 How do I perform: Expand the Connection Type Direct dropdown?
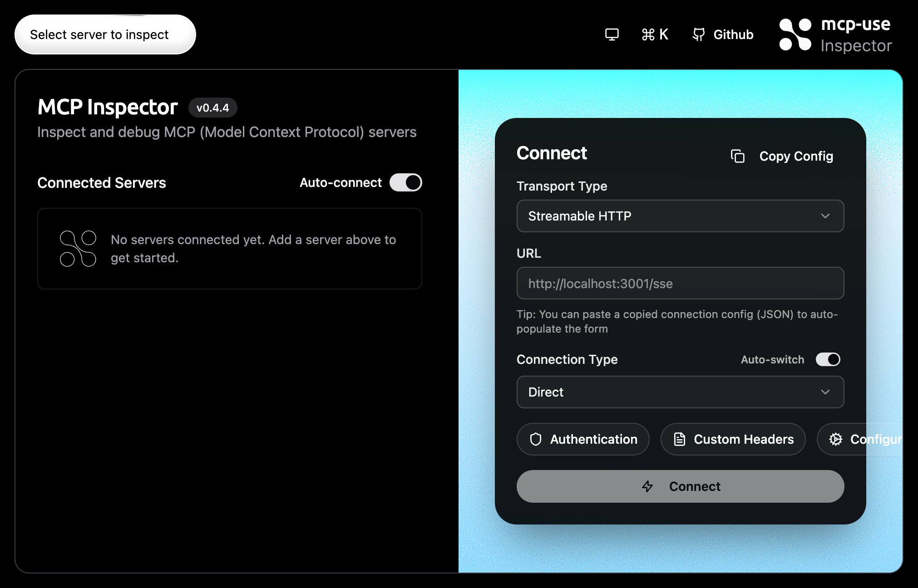point(680,392)
